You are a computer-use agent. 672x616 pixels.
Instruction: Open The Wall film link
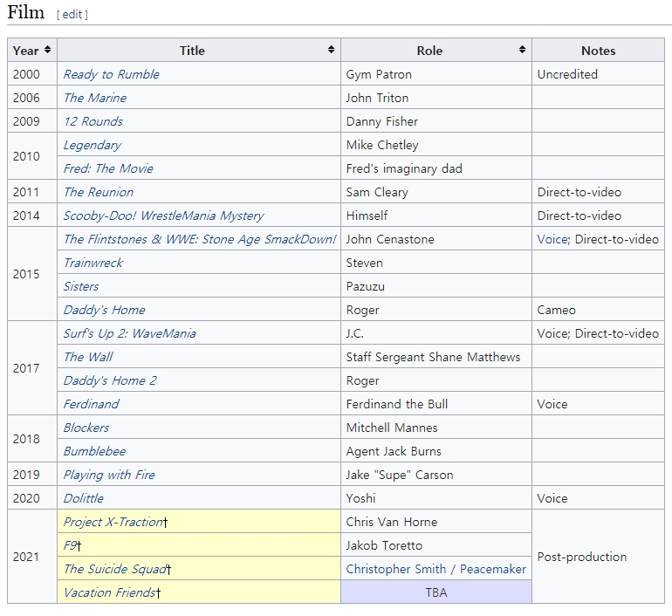click(x=88, y=357)
